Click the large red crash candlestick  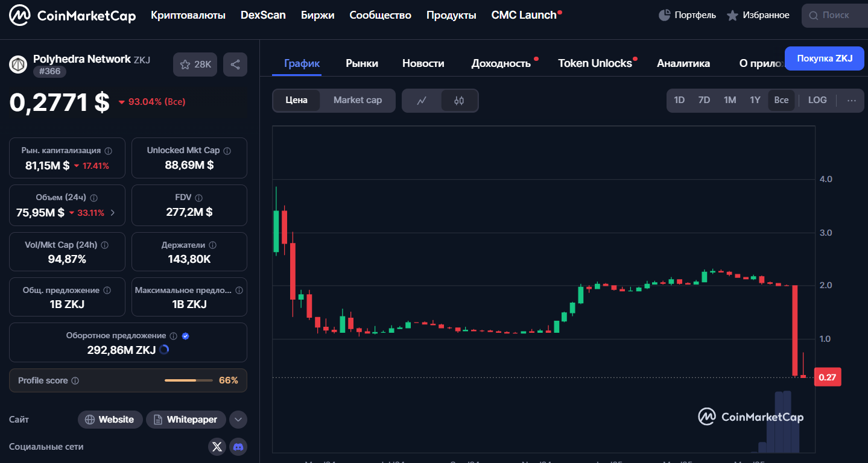(x=795, y=330)
